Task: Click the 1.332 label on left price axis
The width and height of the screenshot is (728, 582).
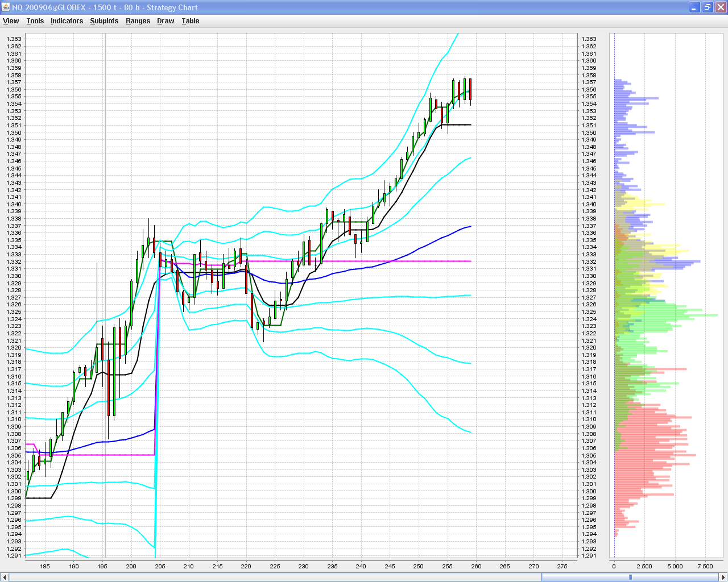Action: tap(14, 261)
